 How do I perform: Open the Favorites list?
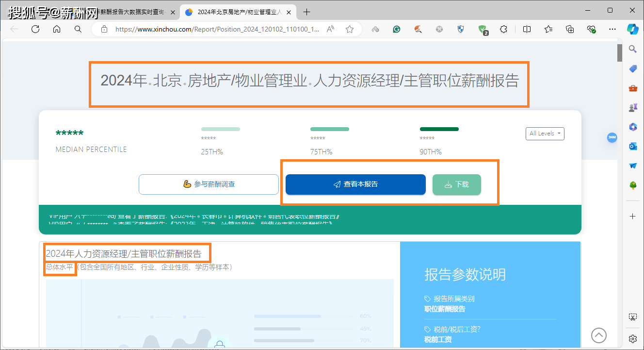(x=548, y=29)
